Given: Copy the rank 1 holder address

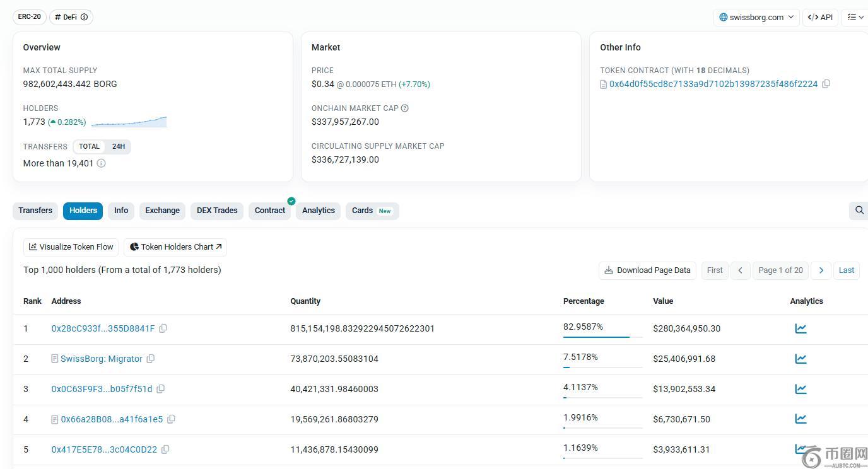Looking at the screenshot, I should 163,328.
